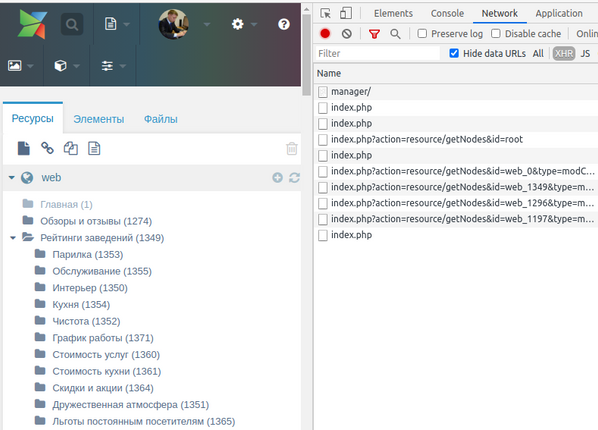Open the Console tab in DevTools
This screenshot has height=430, width=598.
[x=447, y=13]
